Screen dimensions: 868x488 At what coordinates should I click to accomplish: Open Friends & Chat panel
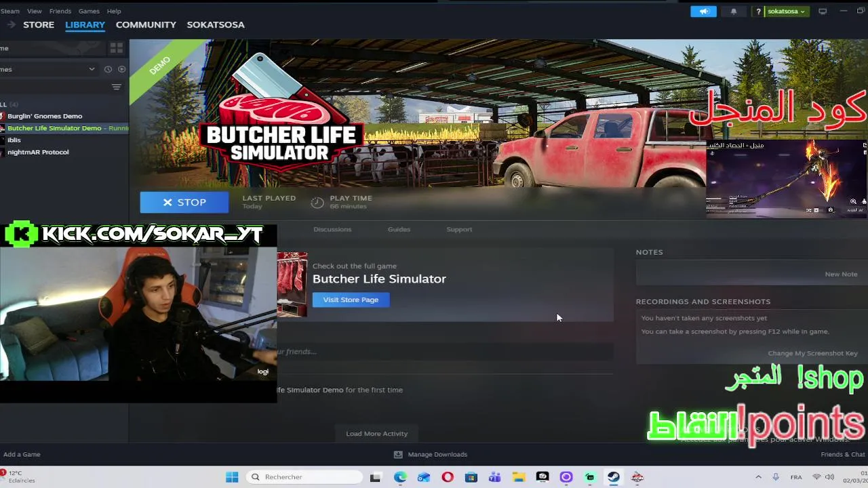(843, 454)
